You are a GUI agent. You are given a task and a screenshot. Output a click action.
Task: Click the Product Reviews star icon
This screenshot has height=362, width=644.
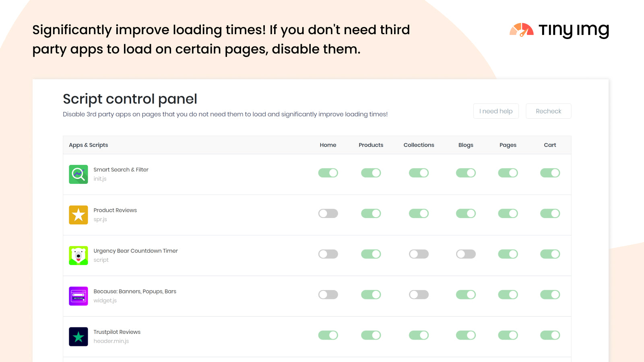tap(78, 215)
